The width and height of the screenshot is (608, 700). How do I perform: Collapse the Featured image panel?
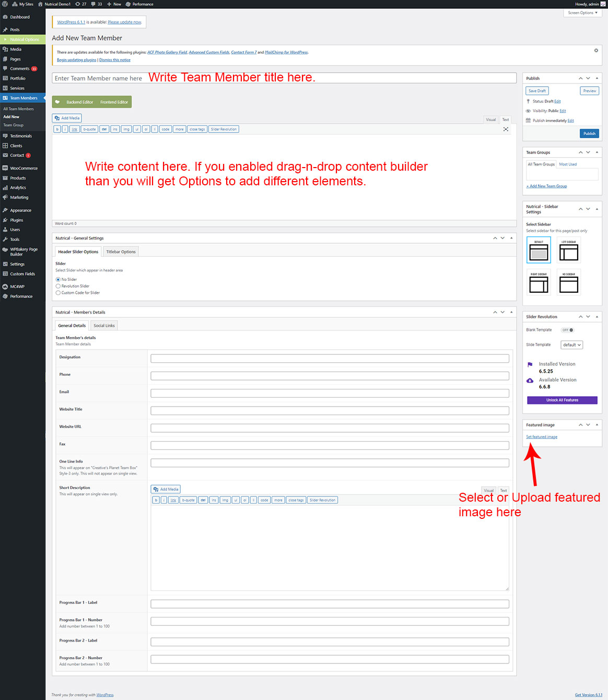tap(597, 425)
